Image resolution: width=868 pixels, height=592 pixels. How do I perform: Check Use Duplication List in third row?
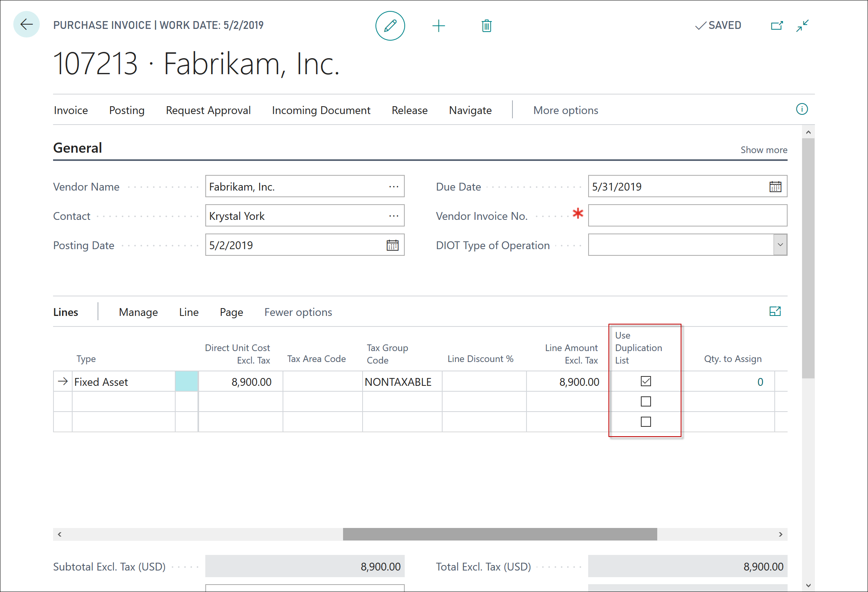tap(646, 422)
